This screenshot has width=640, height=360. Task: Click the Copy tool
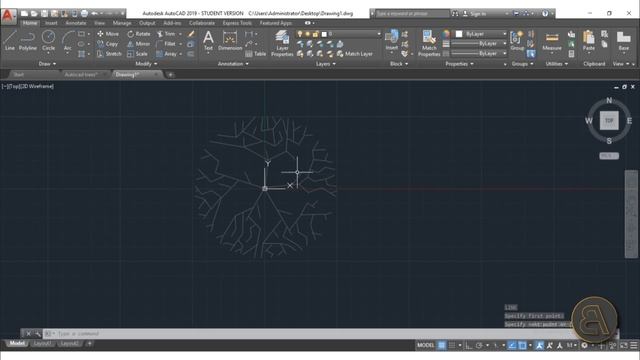tap(108, 44)
